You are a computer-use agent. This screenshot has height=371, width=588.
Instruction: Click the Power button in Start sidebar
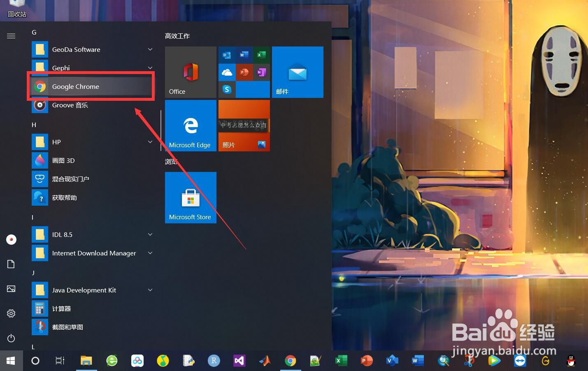point(11,338)
